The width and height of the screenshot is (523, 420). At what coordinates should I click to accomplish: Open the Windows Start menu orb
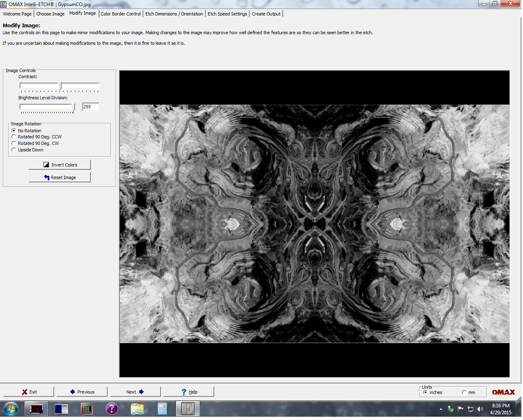pos(11,409)
